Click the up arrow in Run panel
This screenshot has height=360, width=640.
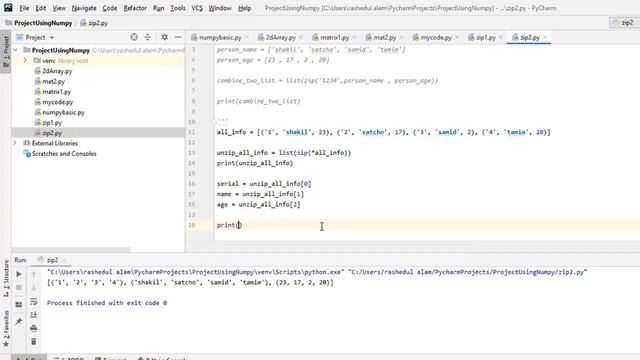34,274
